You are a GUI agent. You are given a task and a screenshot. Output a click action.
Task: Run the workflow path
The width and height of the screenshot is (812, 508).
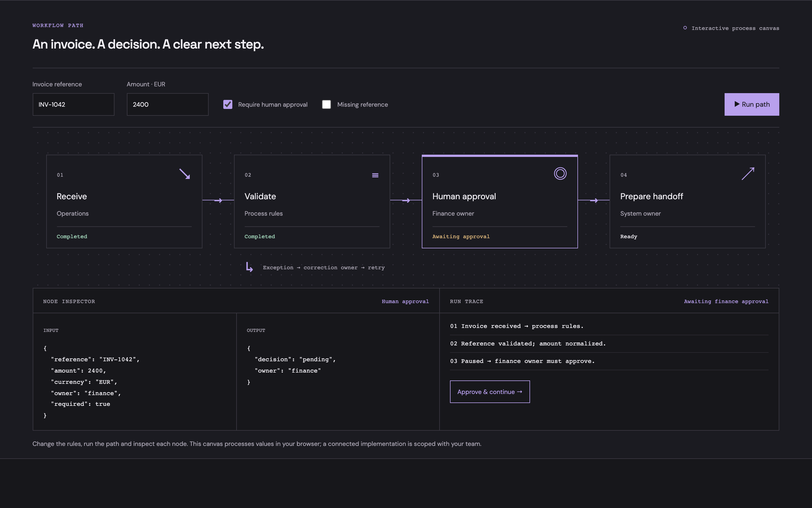click(752, 104)
